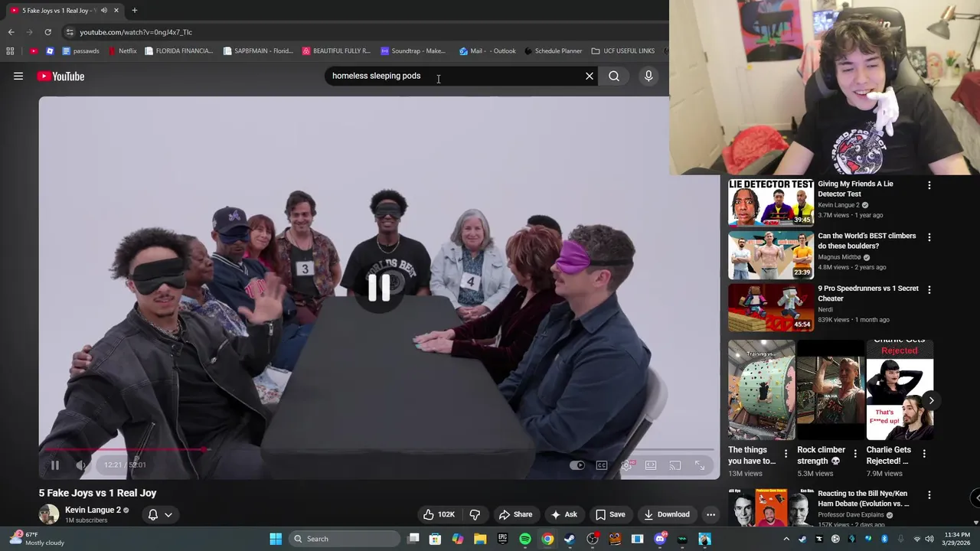Cast the video to a TV
Viewport: 980px width, 551px height.
coord(675,465)
